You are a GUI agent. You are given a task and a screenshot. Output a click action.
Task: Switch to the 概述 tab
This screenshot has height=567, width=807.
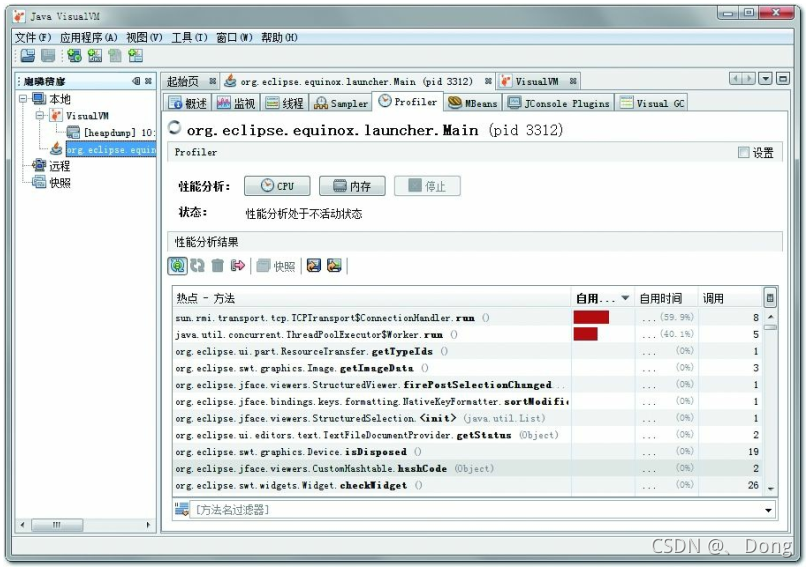point(188,103)
